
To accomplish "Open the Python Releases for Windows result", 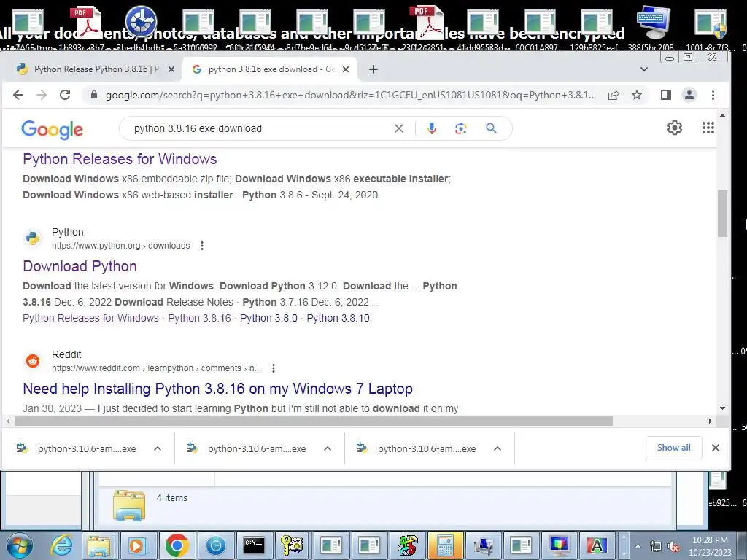I will pos(120,159).
